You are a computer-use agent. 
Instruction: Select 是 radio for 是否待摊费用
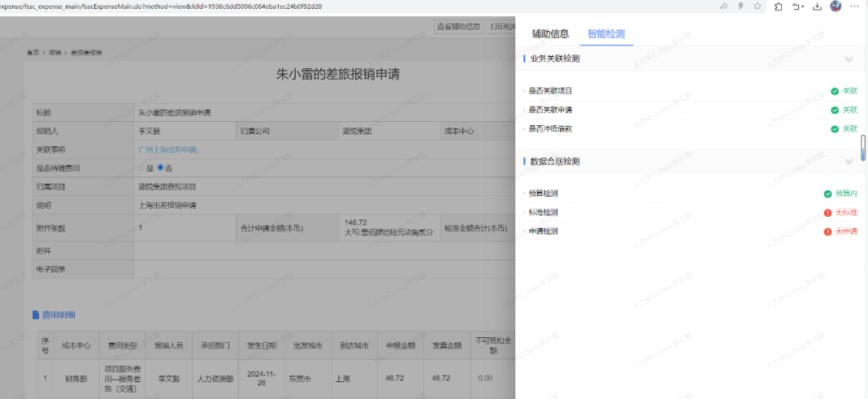[x=141, y=168]
